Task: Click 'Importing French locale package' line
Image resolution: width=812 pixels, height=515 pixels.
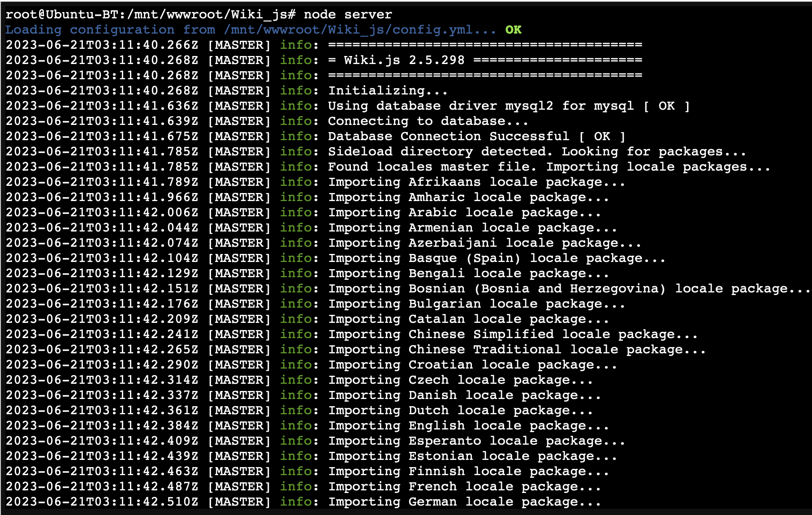Action: click(x=464, y=486)
